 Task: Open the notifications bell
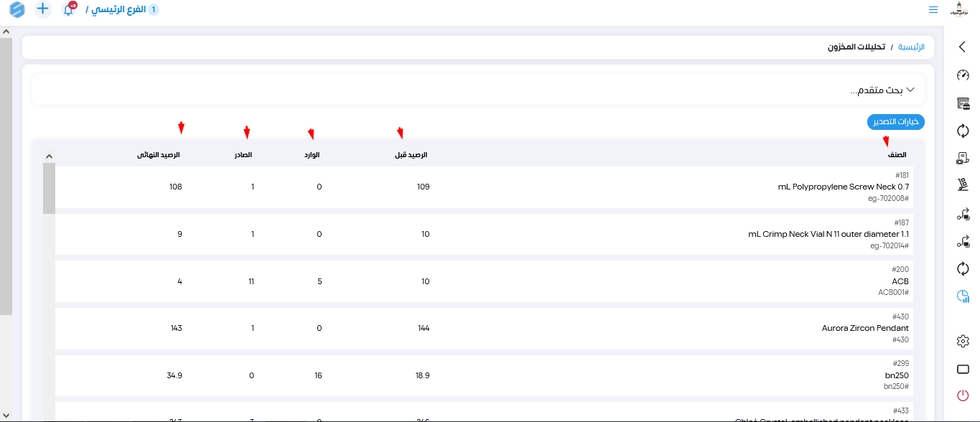pos(68,10)
